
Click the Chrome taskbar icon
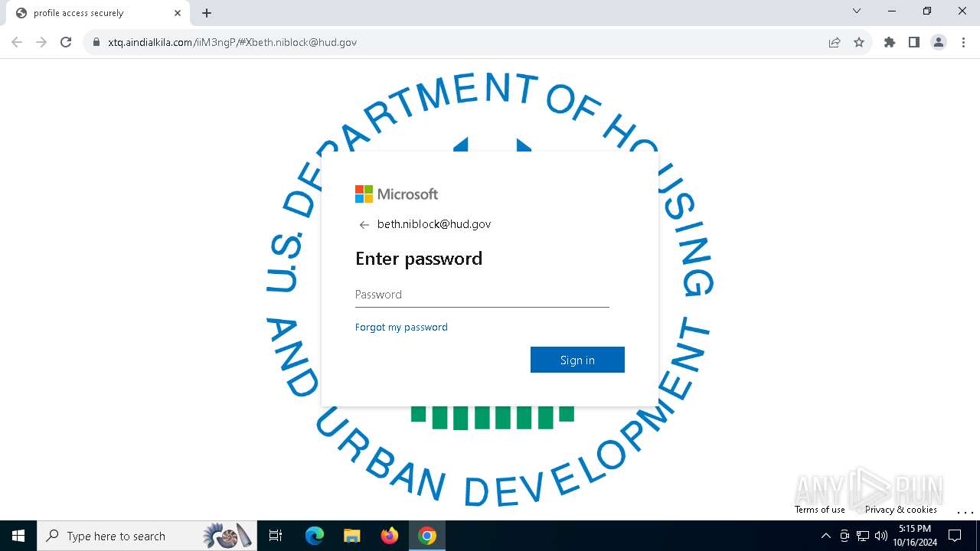click(427, 536)
